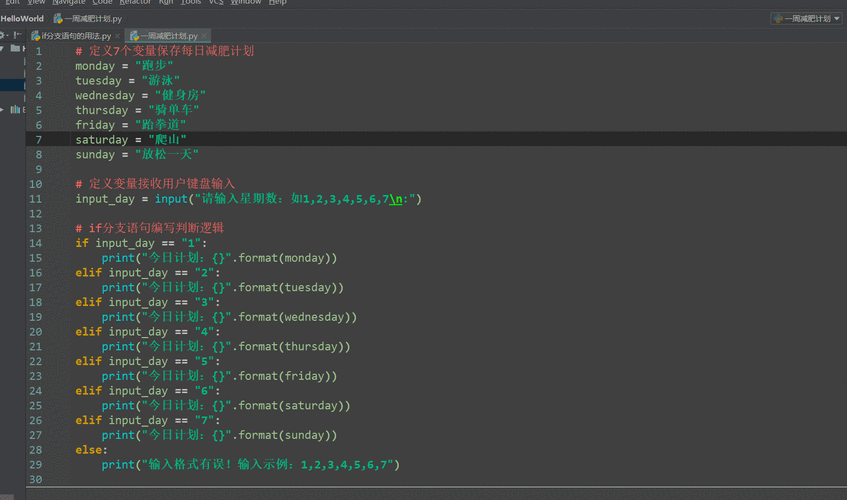This screenshot has width=847, height=500.
Task: Open the Help menu
Action: [278, 2]
